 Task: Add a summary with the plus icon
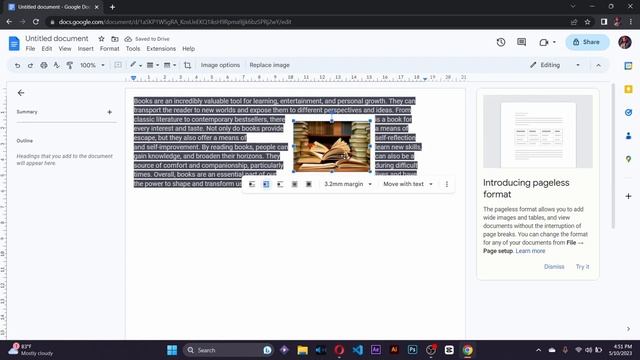109,112
